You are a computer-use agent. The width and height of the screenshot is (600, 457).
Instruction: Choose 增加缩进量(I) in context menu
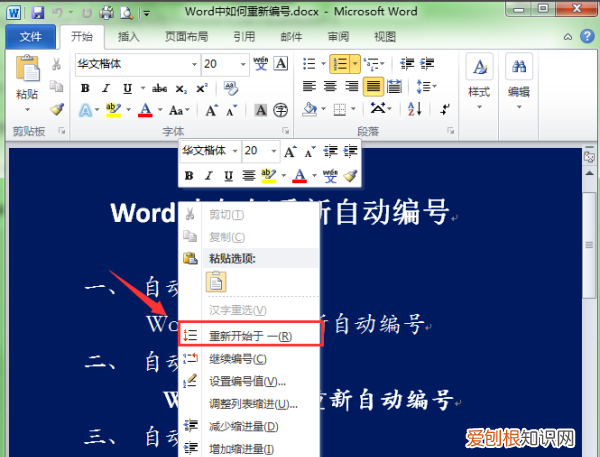pyautogui.click(x=249, y=449)
